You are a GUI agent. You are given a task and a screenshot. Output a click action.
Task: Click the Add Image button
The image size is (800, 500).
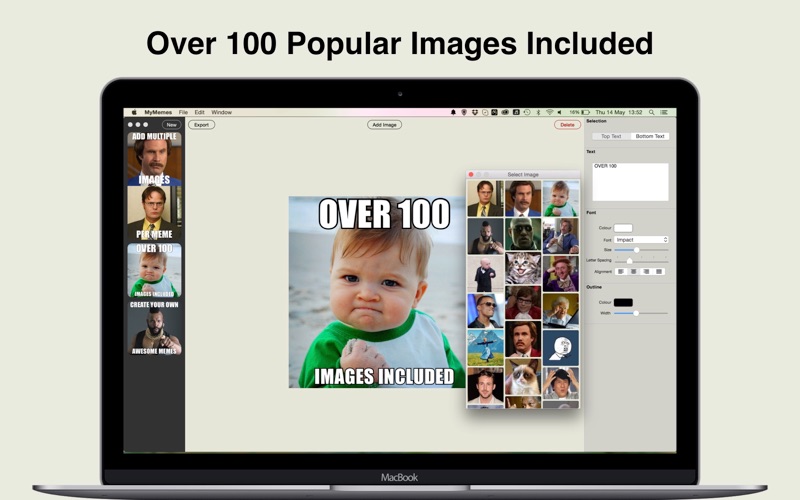coord(384,124)
